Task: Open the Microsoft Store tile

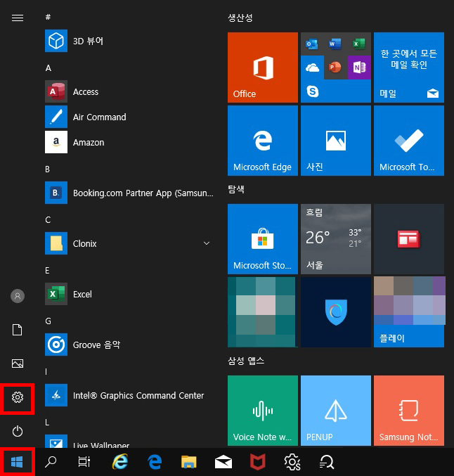Action: click(x=263, y=239)
